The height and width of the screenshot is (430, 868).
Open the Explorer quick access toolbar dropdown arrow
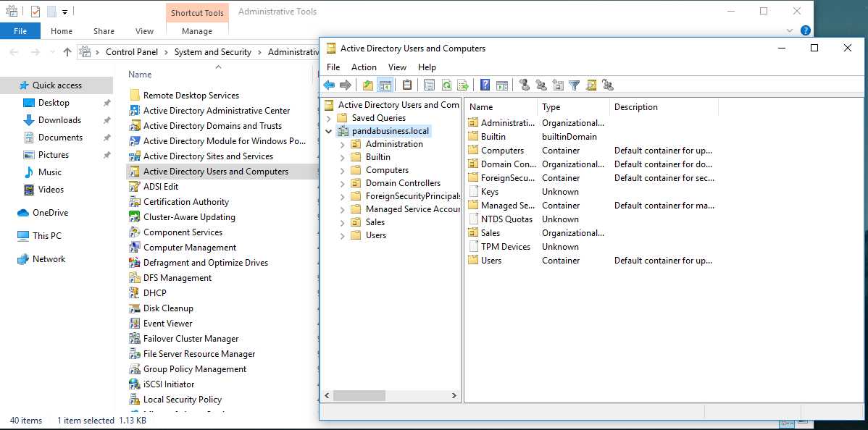click(x=64, y=12)
